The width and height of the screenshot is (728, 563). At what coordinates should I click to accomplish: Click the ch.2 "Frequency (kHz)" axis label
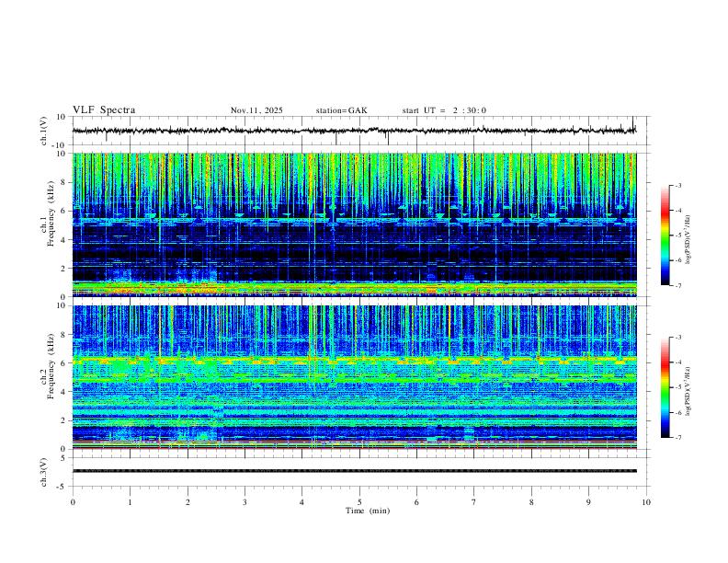(51, 365)
